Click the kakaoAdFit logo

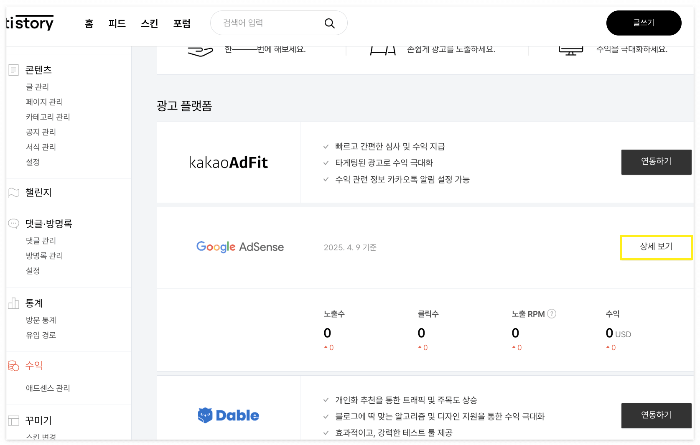228,162
